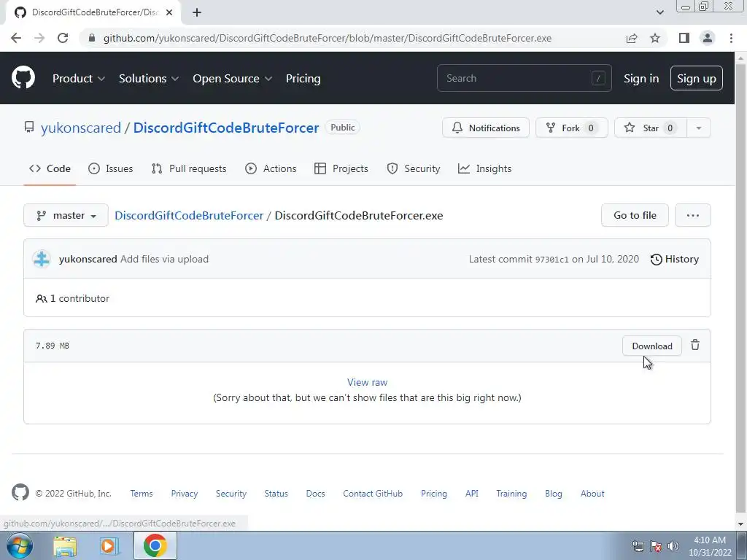Open the star list dropdown arrow

coord(698,128)
